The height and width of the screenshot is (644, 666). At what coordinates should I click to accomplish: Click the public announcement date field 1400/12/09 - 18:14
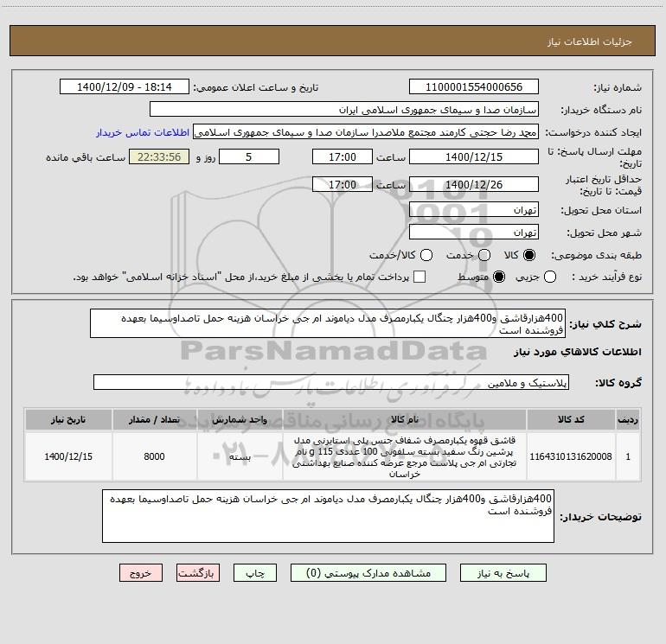click(x=125, y=87)
